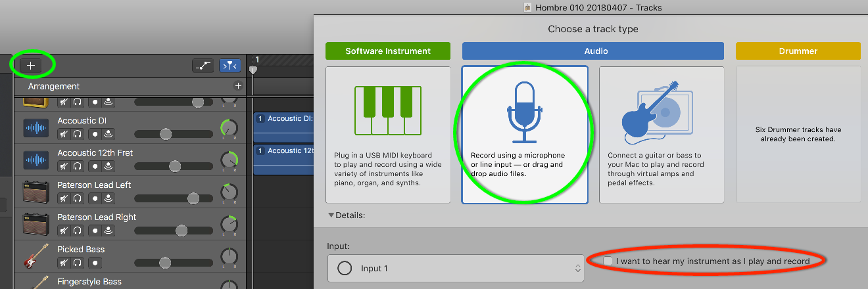Click the Accoustic 12th Fret volume slider
Screen dimensions: 868x289
pyautogui.click(x=174, y=166)
